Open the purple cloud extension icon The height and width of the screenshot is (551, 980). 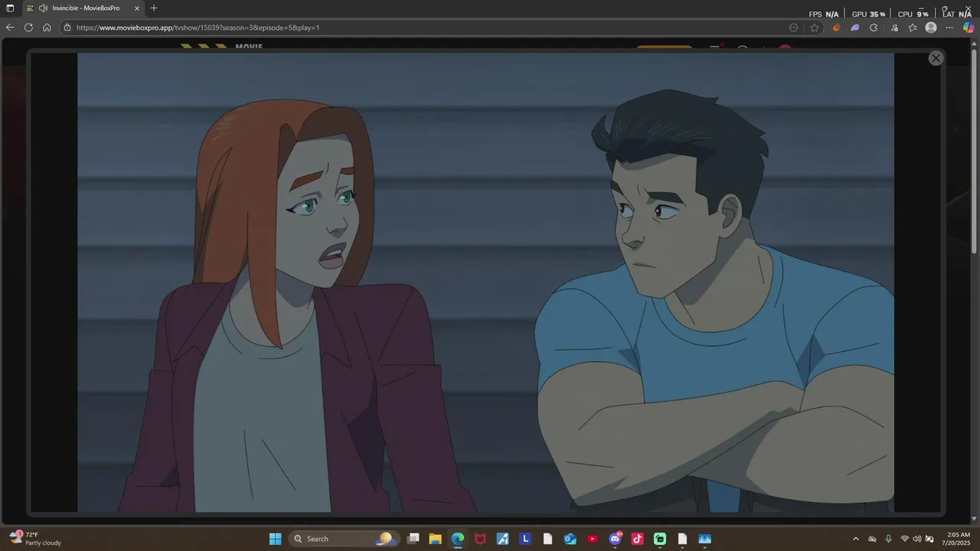tap(855, 28)
